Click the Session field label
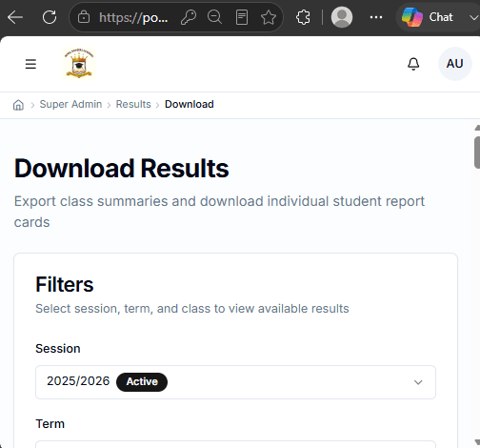Viewport: 480px width, 448px height. [58, 349]
